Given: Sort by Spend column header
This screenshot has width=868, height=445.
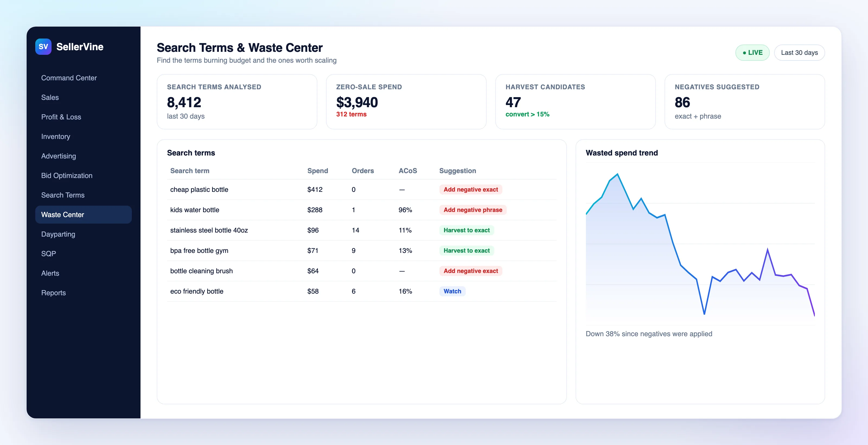Looking at the screenshot, I should [x=317, y=171].
